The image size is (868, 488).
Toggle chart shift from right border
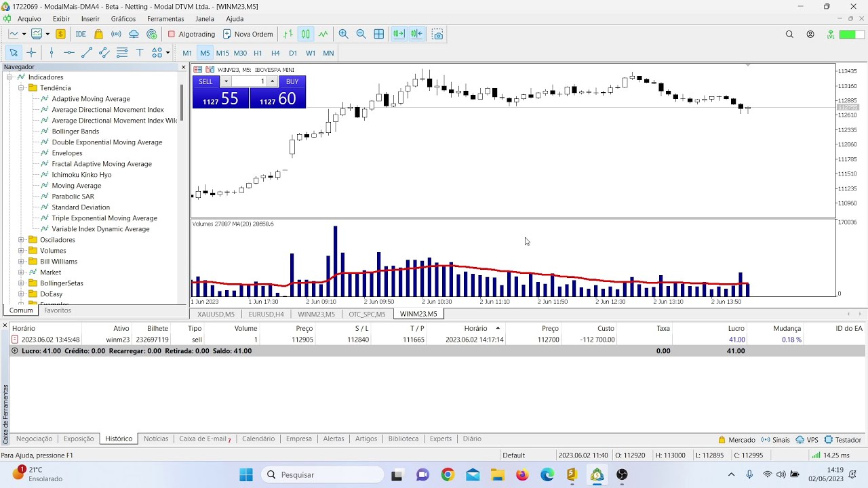tap(416, 34)
